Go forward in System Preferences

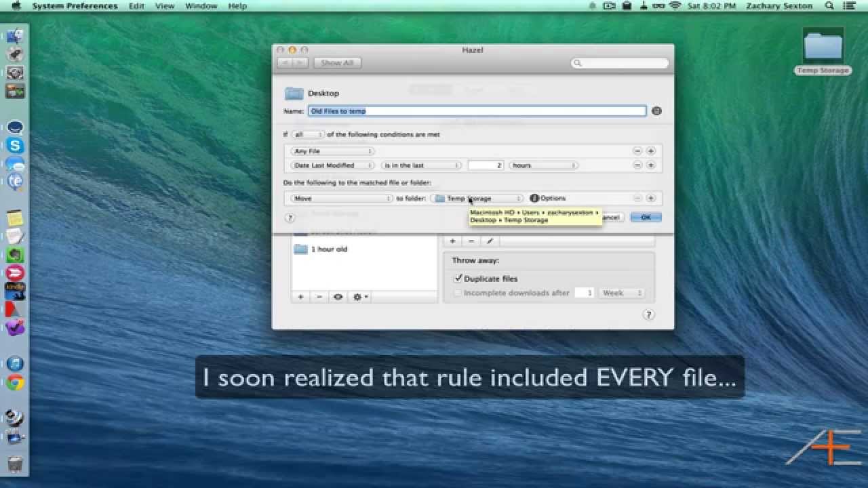(x=301, y=63)
